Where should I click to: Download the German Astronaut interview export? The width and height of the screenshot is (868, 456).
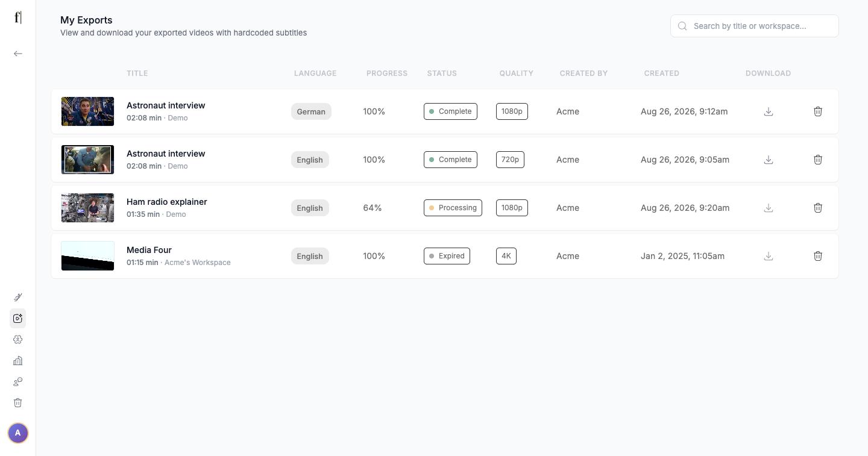(x=769, y=111)
